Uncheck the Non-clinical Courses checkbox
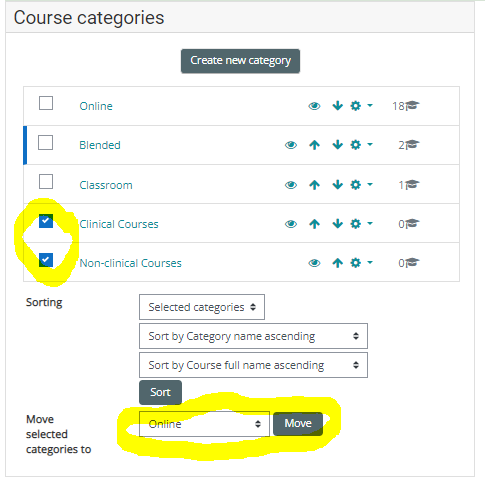Viewport: 485px width, 488px height. tap(46, 260)
